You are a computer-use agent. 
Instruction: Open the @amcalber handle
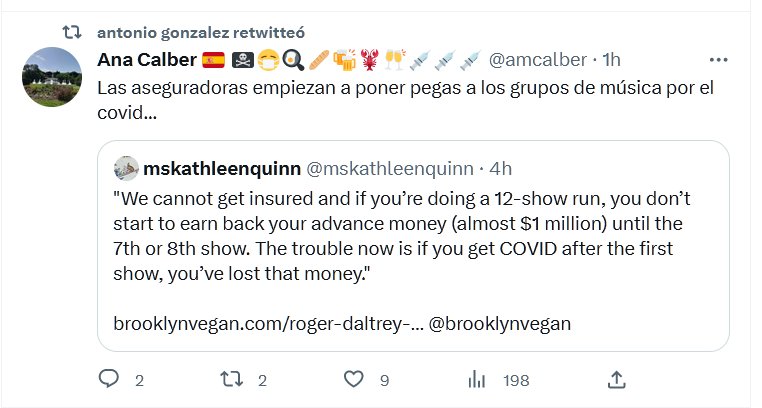pos(538,60)
